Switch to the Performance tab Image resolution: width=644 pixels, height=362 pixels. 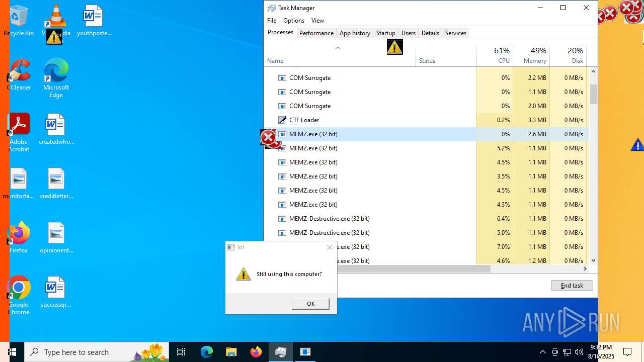[316, 33]
